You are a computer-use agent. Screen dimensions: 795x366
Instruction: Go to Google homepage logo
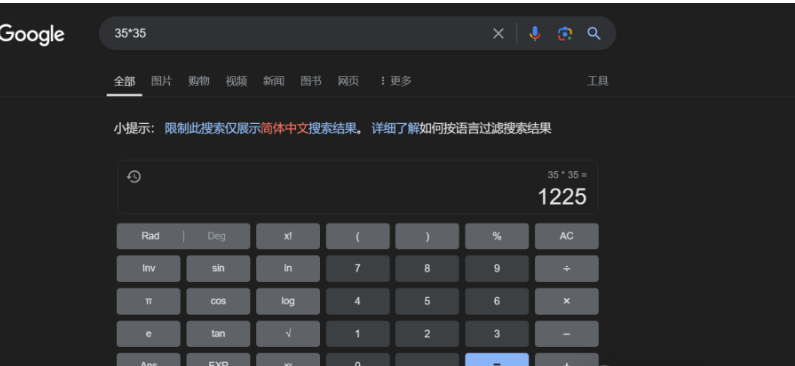(31, 34)
